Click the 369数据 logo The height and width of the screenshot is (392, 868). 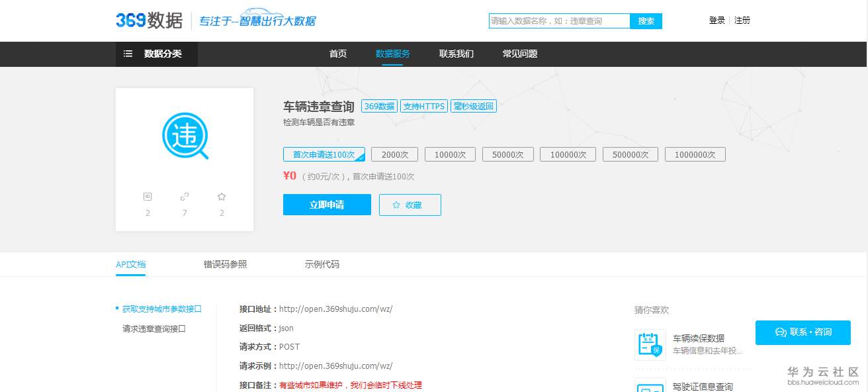[x=149, y=21]
